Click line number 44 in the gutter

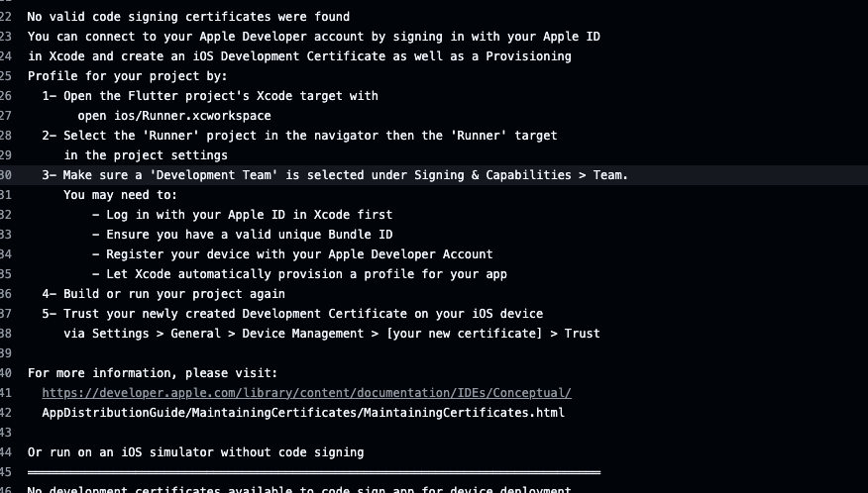pyautogui.click(x=6, y=452)
